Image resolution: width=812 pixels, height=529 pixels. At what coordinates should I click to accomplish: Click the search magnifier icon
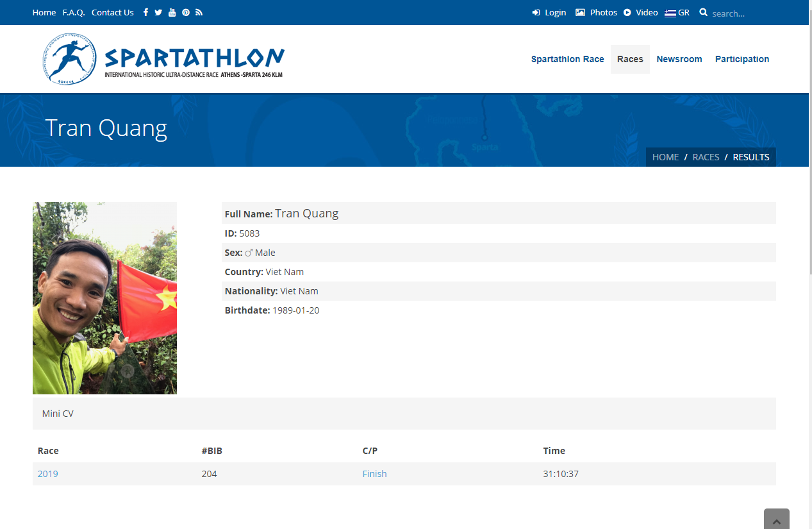[703, 12]
